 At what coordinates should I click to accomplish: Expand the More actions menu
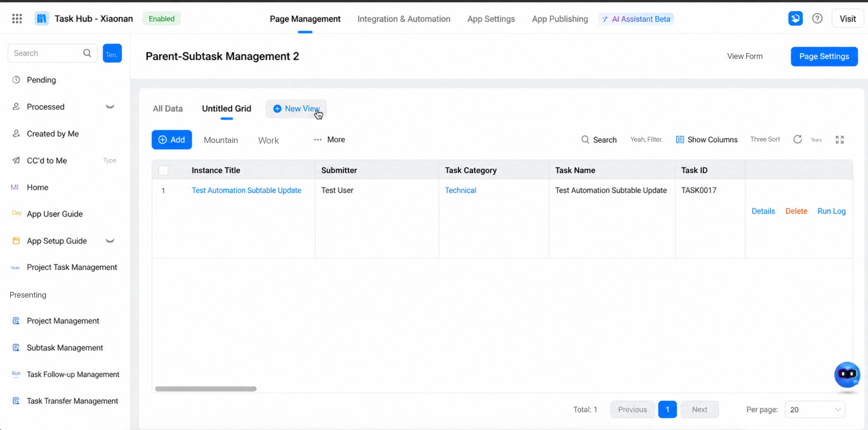329,139
